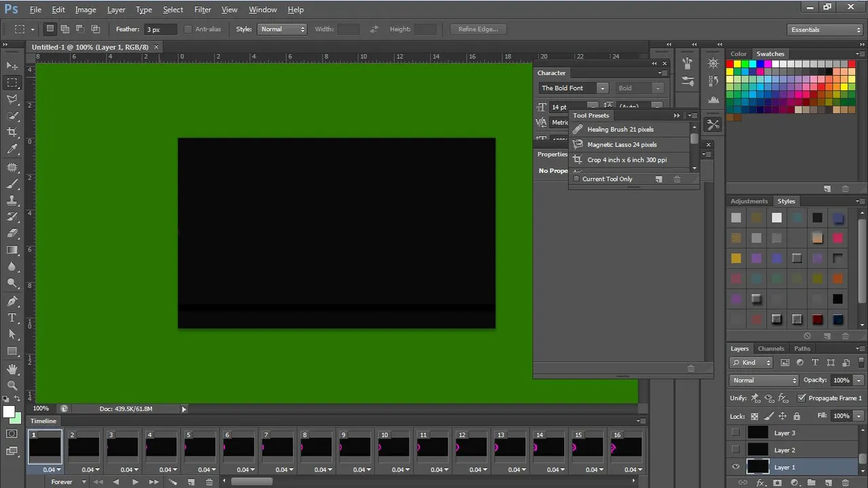
Task: Open the Fill slider dropdown arrow
Action: pos(859,415)
